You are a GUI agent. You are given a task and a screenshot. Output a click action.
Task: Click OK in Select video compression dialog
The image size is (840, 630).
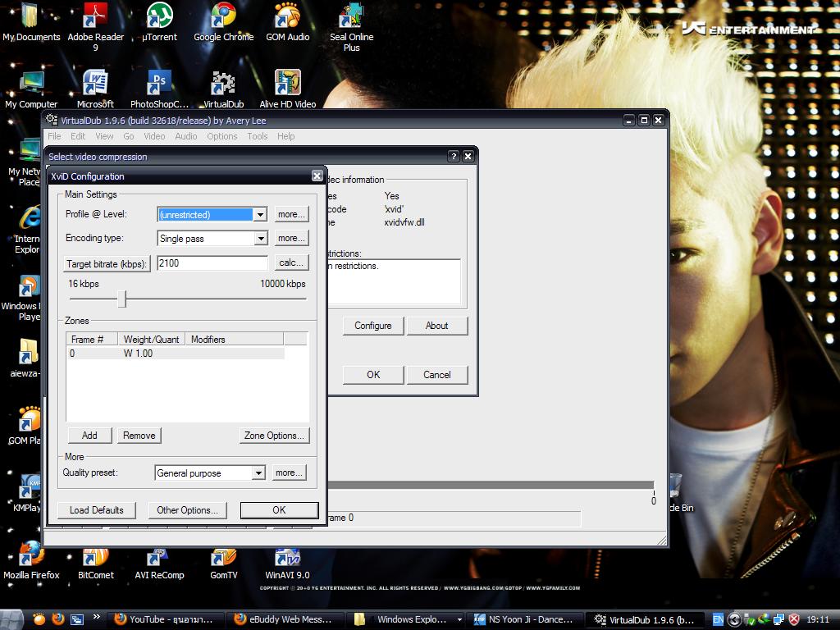[x=373, y=375]
